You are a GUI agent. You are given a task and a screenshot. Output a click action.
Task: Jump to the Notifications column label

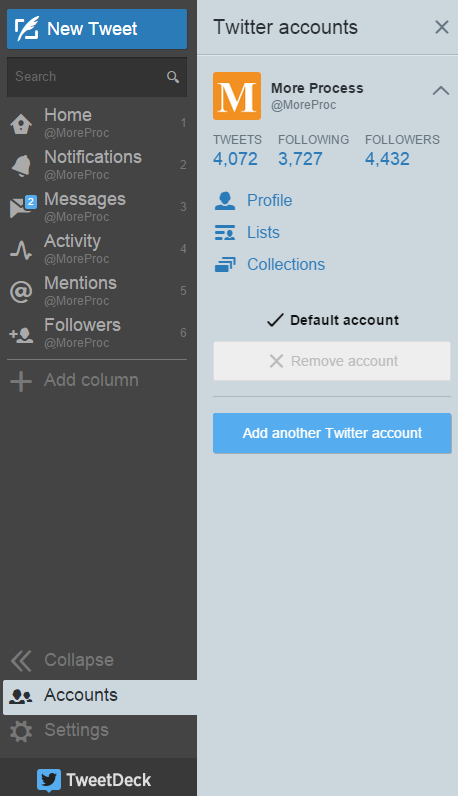pyautogui.click(x=93, y=157)
